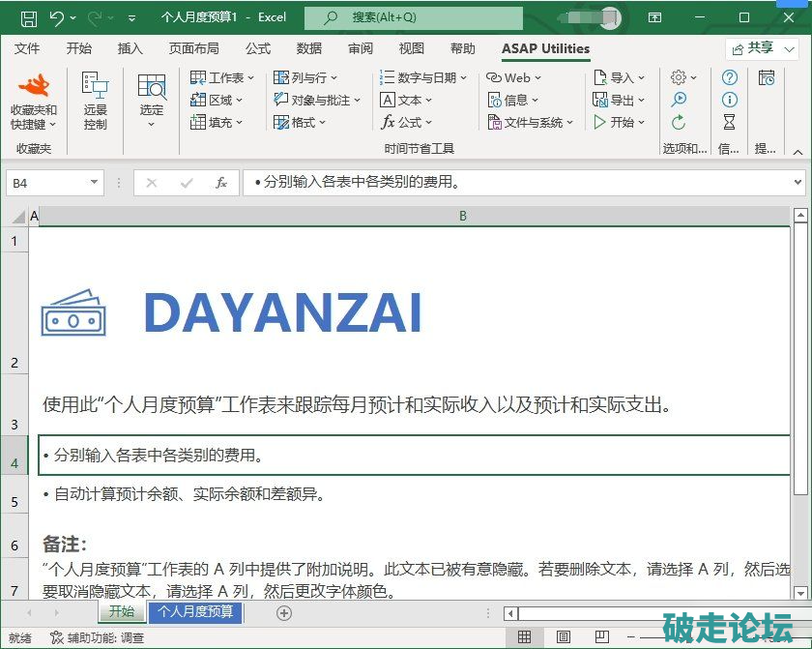Click the ASAP Utilities help question icon

click(730, 77)
